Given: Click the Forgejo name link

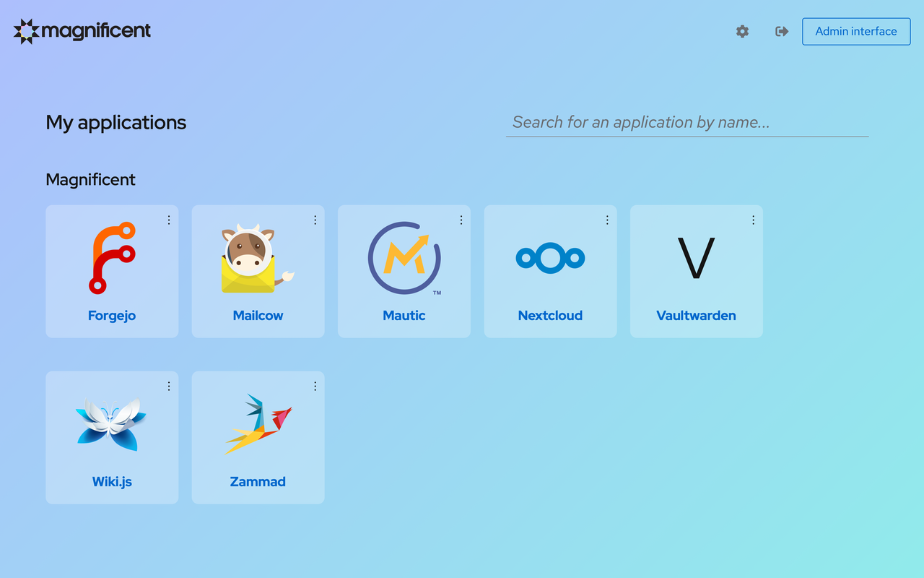Looking at the screenshot, I should click(112, 316).
